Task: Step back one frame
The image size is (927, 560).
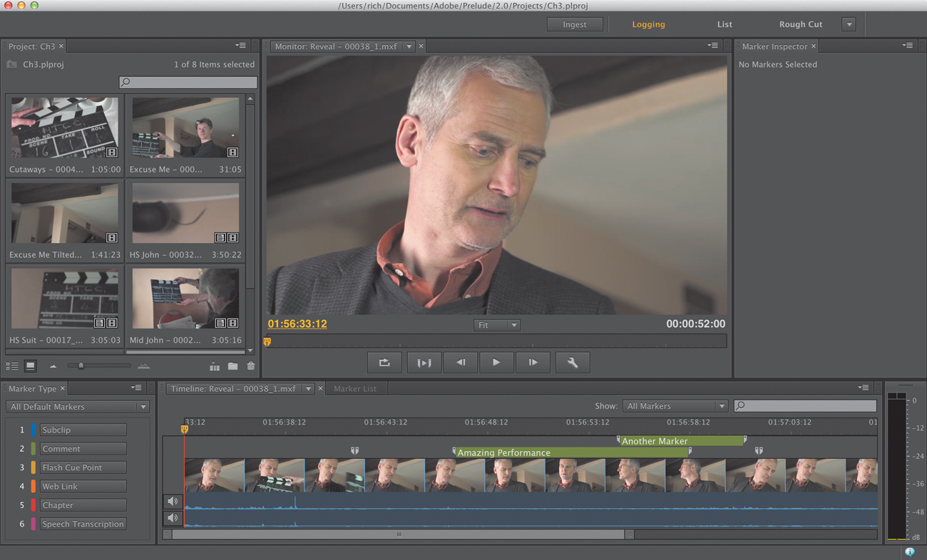Action: coord(461,363)
